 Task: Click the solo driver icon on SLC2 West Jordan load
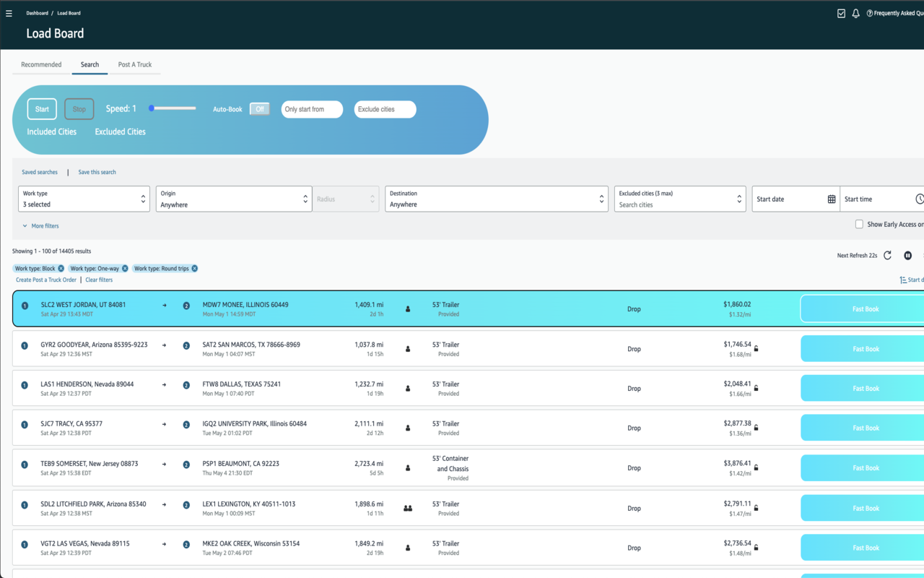(408, 309)
